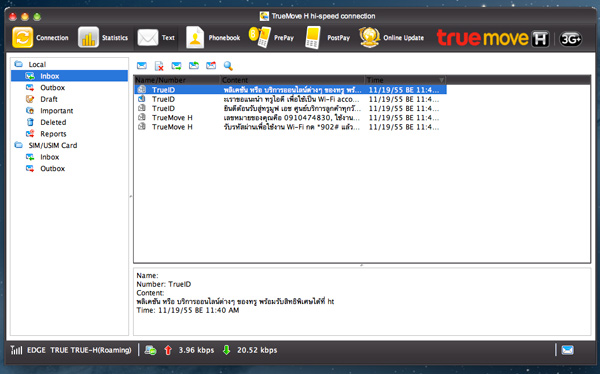Click envelope with green curved arrow icon

[194, 66]
